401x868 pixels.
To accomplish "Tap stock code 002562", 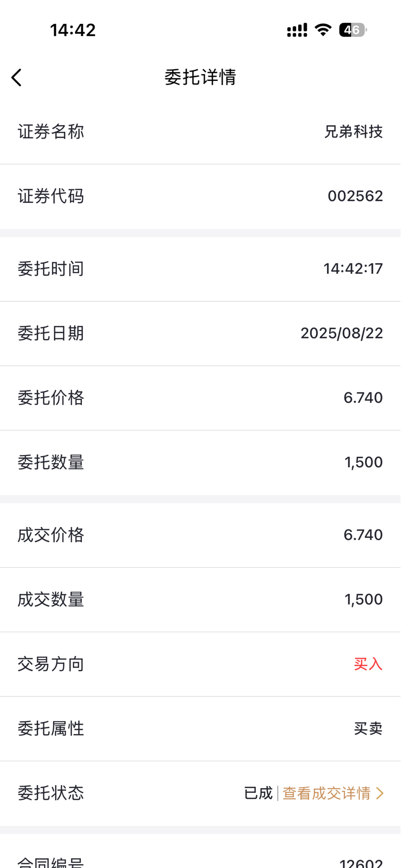I will 355,196.
